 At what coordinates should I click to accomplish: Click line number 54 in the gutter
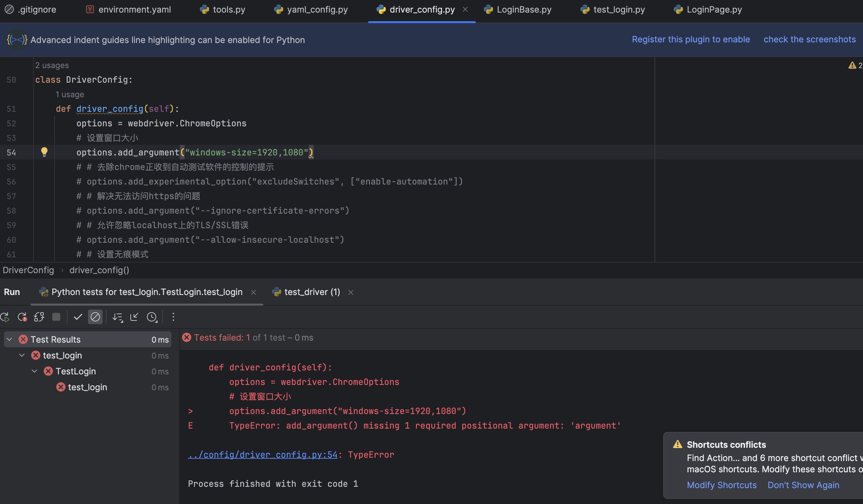click(11, 152)
